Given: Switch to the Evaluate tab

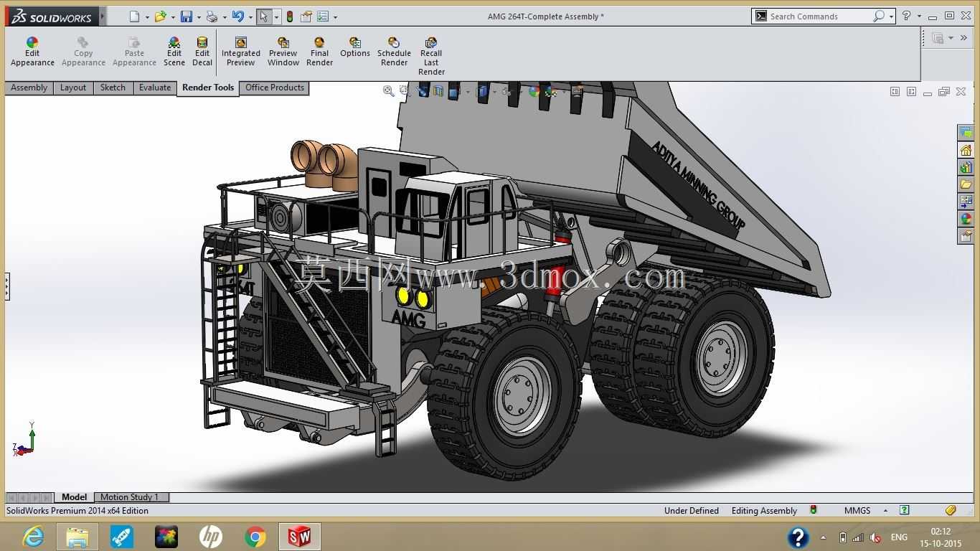Looking at the screenshot, I should tap(155, 88).
